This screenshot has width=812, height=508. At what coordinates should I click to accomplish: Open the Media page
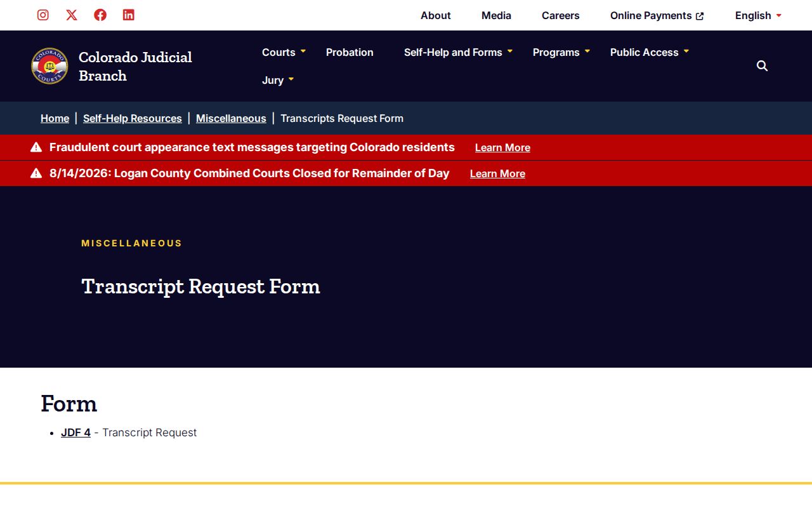[x=496, y=15]
